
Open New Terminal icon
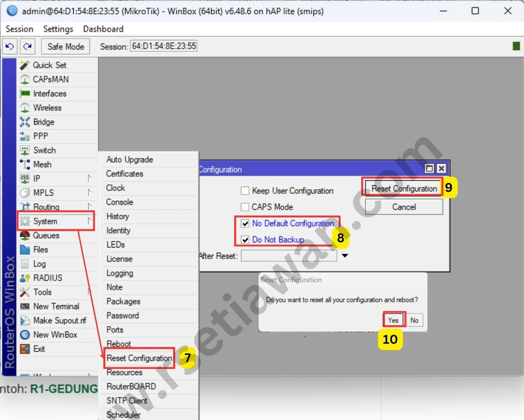click(x=24, y=307)
